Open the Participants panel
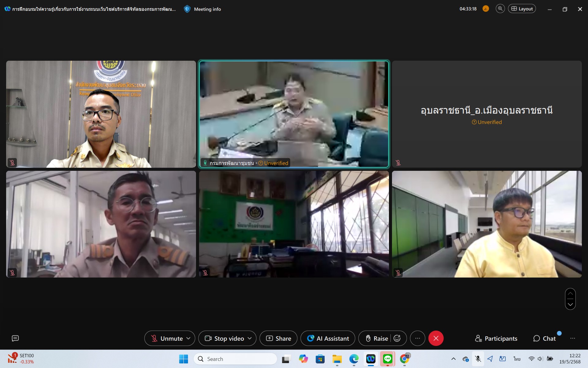The width and height of the screenshot is (588, 368). click(x=496, y=338)
